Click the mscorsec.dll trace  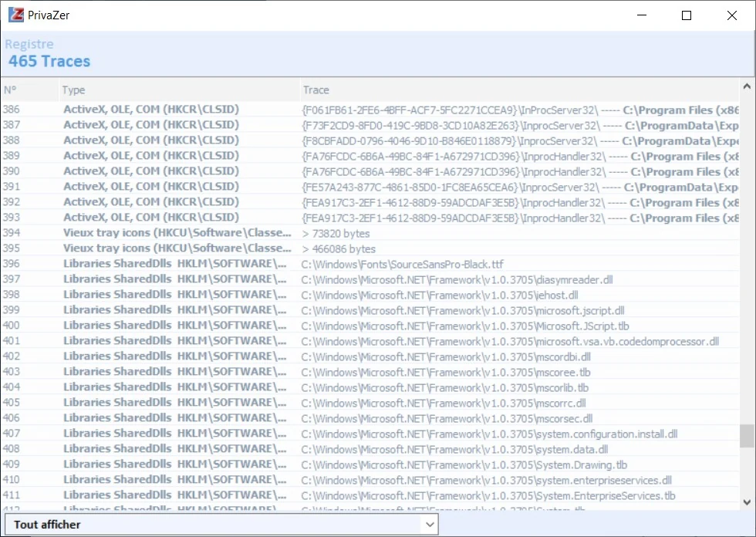(370, 418)
